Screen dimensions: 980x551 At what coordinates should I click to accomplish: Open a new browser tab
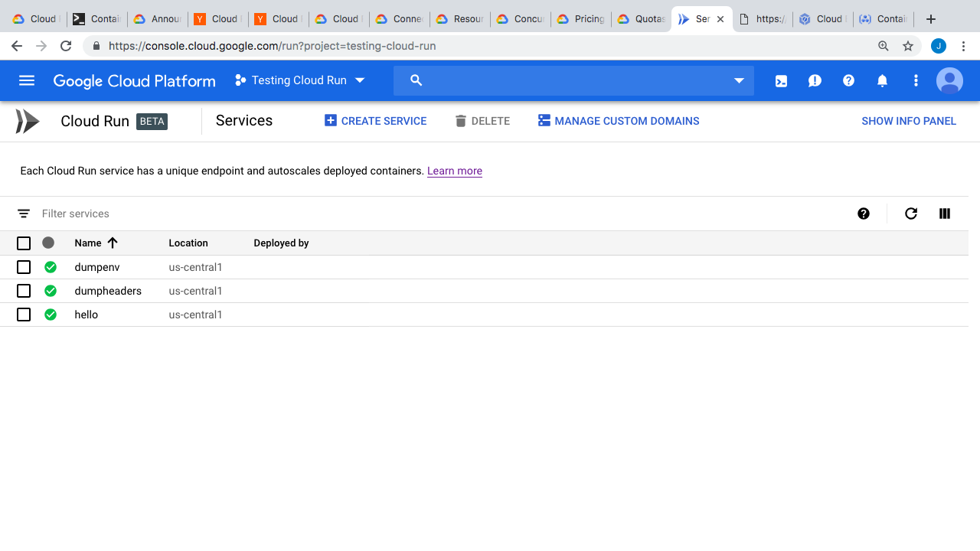tap(931, 19)
